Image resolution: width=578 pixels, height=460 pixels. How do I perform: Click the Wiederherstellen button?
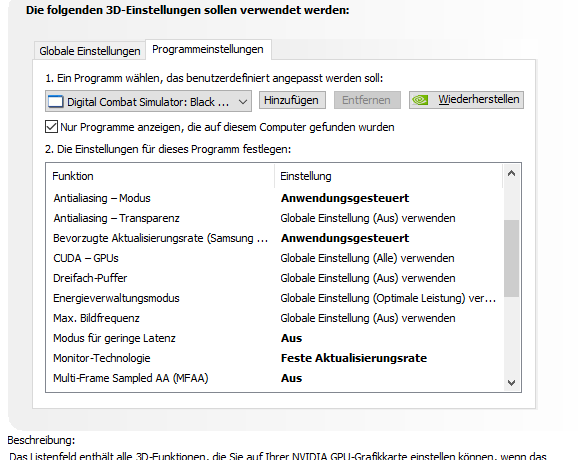[466, 100]
